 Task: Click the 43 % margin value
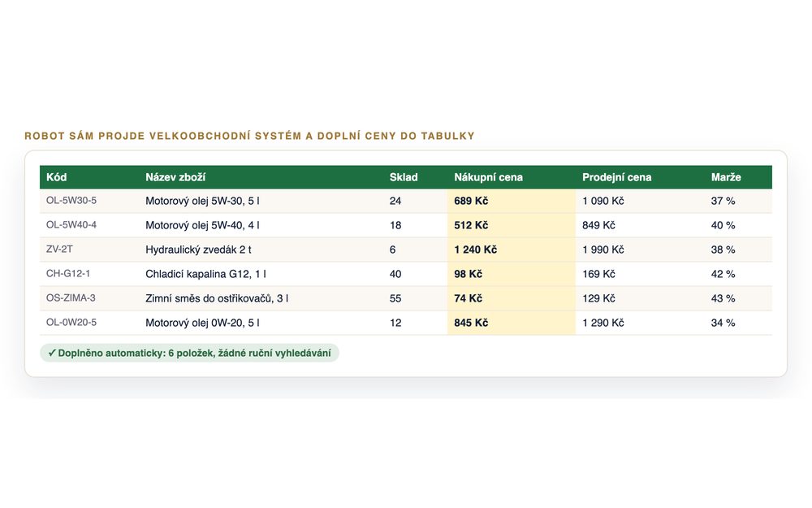[723, 298]
